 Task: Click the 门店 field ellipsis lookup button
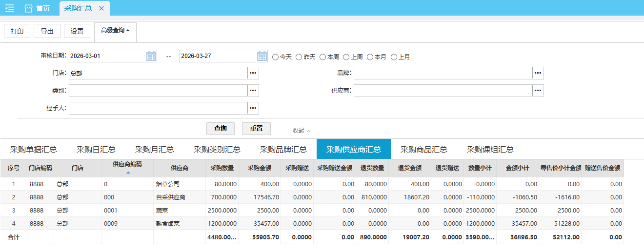[253, 73]
